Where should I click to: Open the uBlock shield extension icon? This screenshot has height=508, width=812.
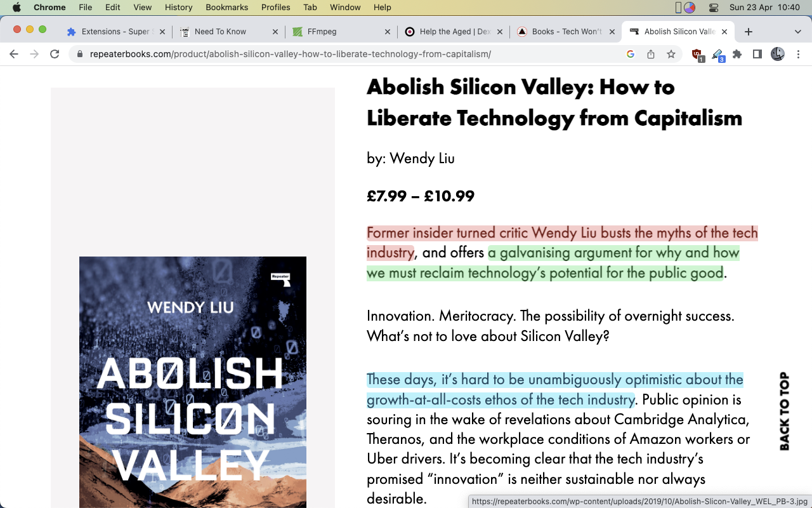pyautogui.click(x=697, y=55)
